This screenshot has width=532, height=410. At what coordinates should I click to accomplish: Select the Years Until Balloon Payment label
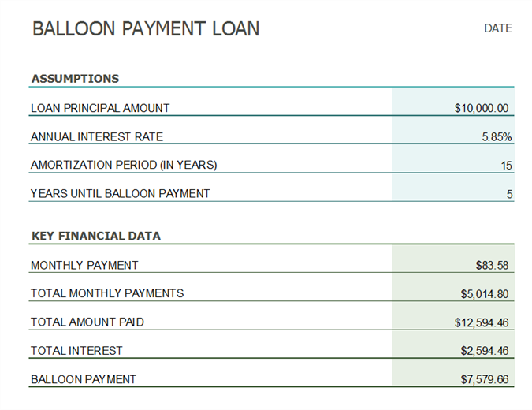click(121, 193)
